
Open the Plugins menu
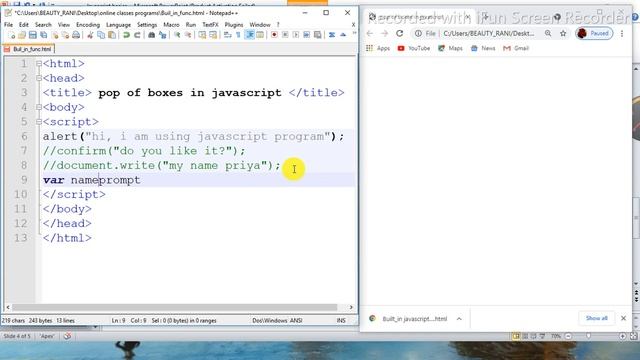(234, 25)
